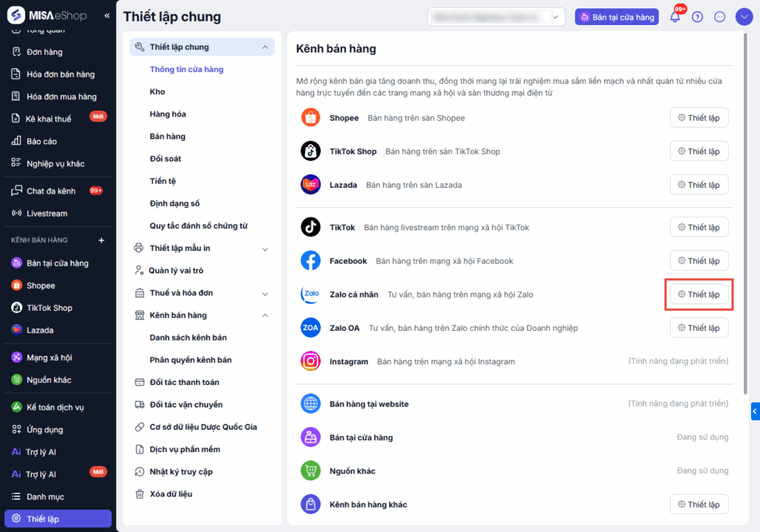Select Đối soát settings item

click(166, 159)
